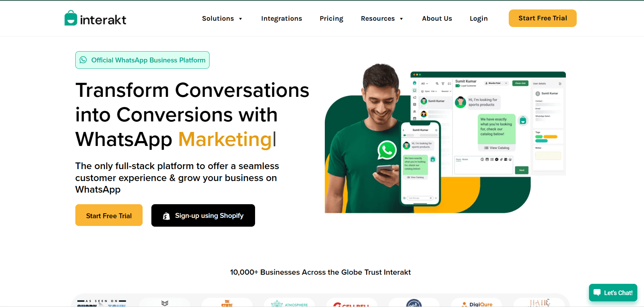Image resolution: width=644 pixels, height=307 pixels.
Task: Open the About Us page
Action: tap(437, 19)
